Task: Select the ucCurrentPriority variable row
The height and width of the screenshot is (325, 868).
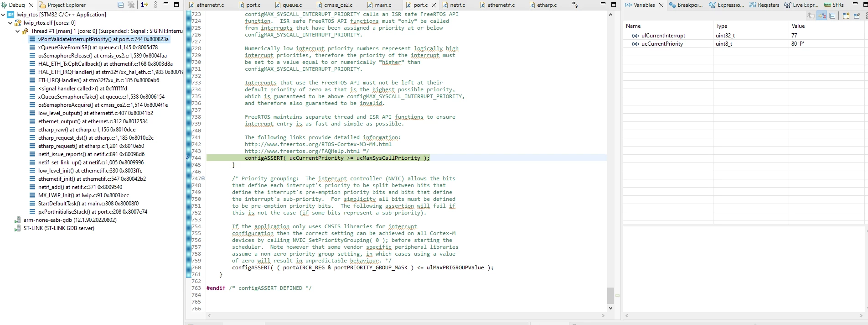Action: pos(743,44)
